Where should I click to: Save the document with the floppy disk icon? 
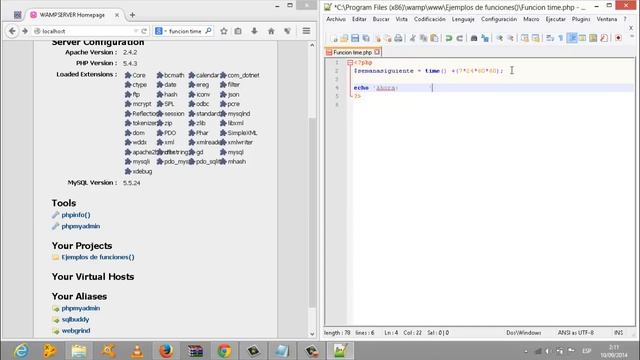[355, 38]
